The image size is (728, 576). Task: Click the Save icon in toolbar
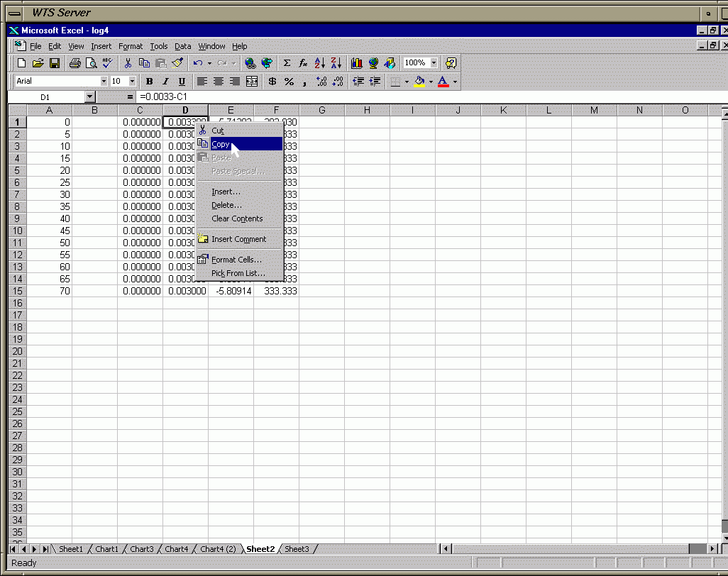click(x=55, y=63)
